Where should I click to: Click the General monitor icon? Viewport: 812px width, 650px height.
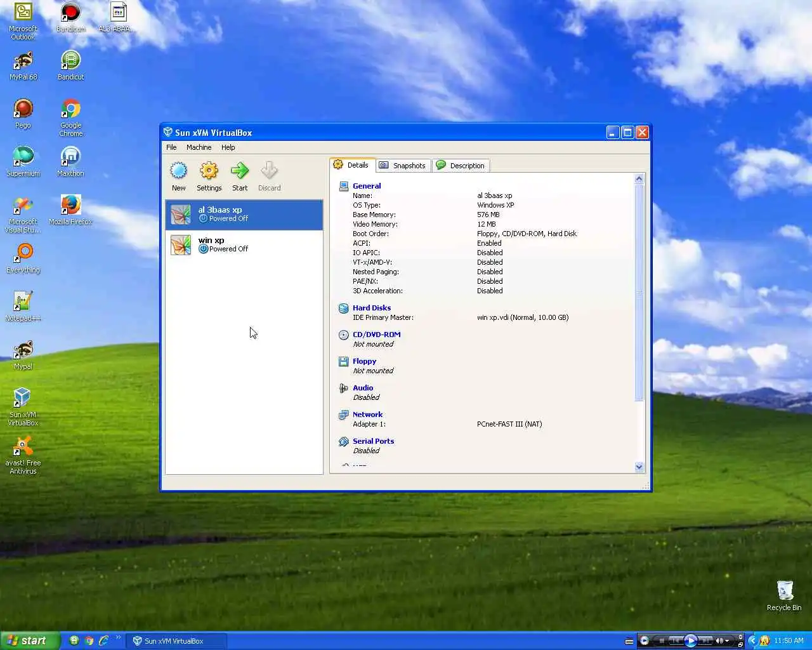344,186
